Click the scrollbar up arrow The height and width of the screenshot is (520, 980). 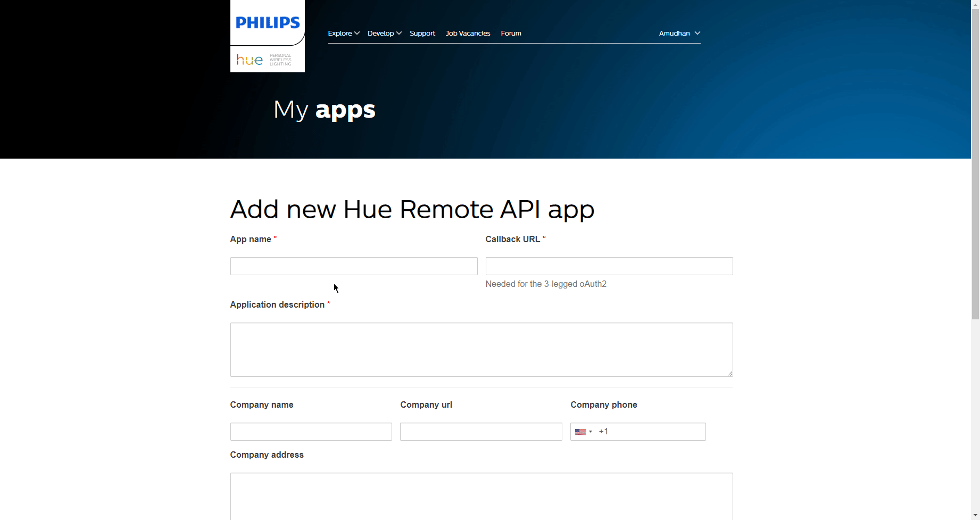[975, 4]
